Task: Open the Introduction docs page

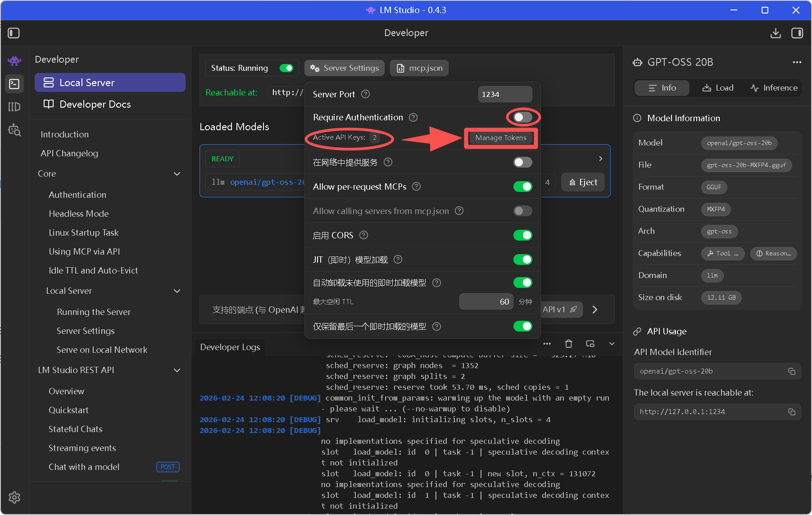Action: coord(64,134)
